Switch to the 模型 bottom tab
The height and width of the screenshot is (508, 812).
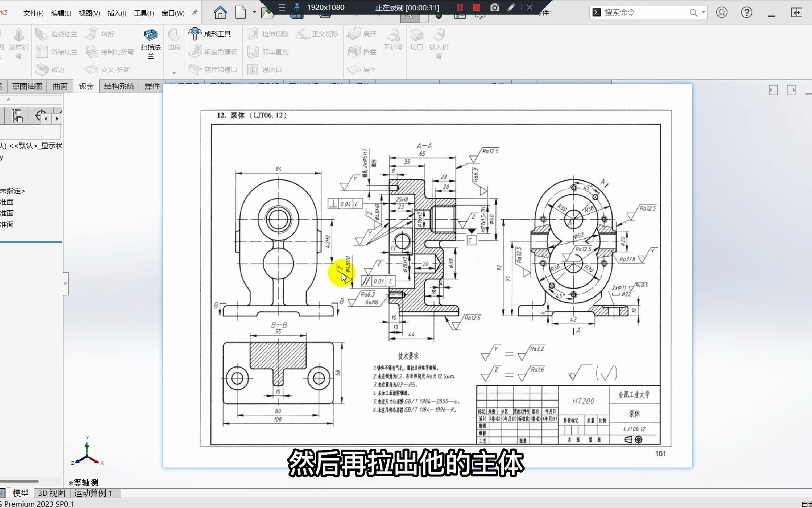point(20,493)
